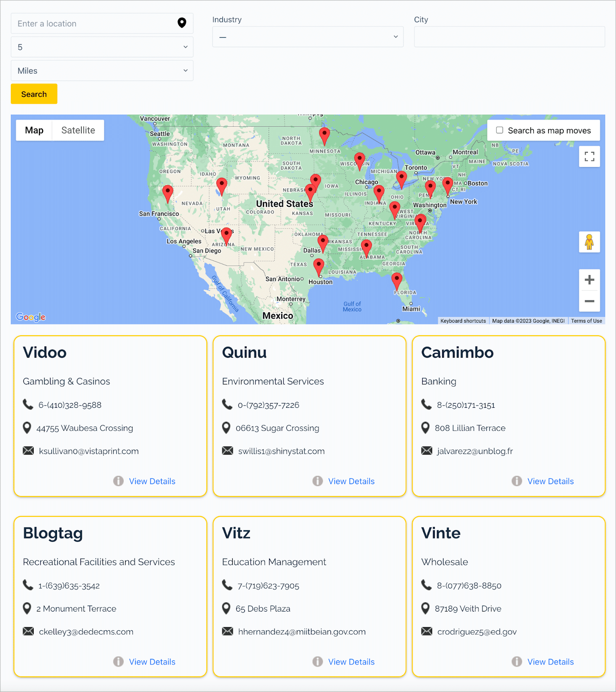Viewport: 616px width, 692px height.
Task: Select the Map view tab
Action: [x=34, y=130]
